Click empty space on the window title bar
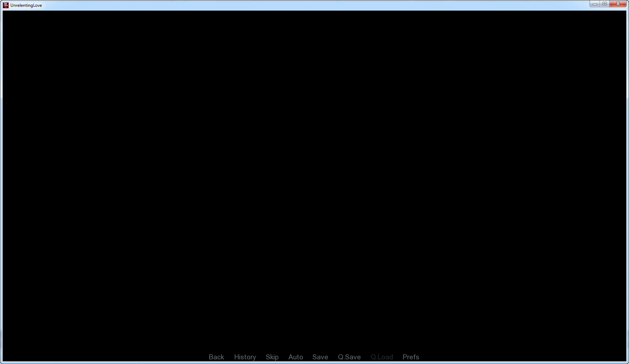629x364 pixels. tap(287, 5)
